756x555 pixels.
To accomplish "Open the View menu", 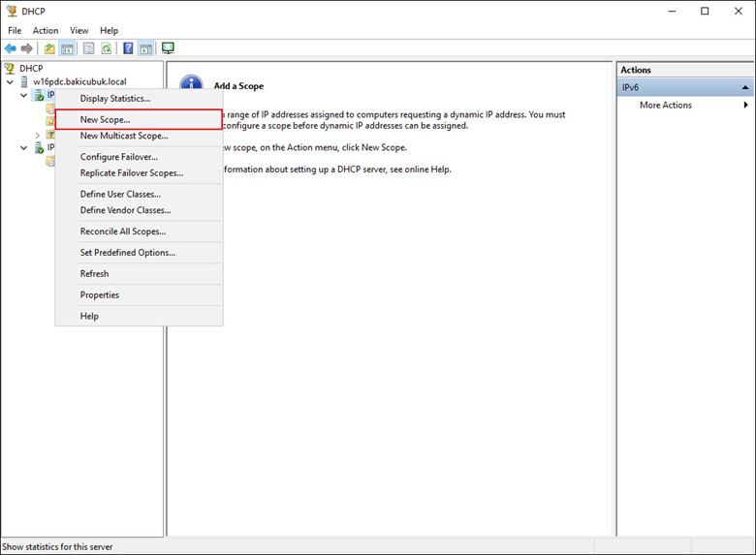I will (x=79, y=30).
